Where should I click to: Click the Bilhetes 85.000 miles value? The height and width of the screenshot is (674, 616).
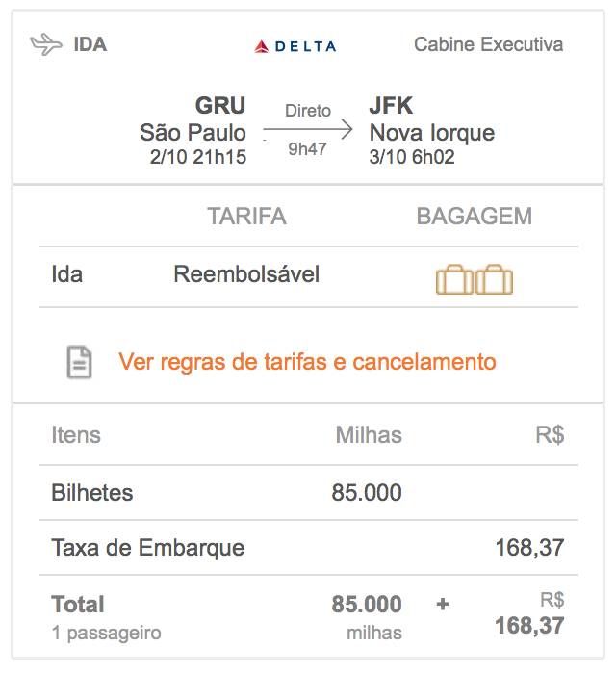tap(367, 493)
